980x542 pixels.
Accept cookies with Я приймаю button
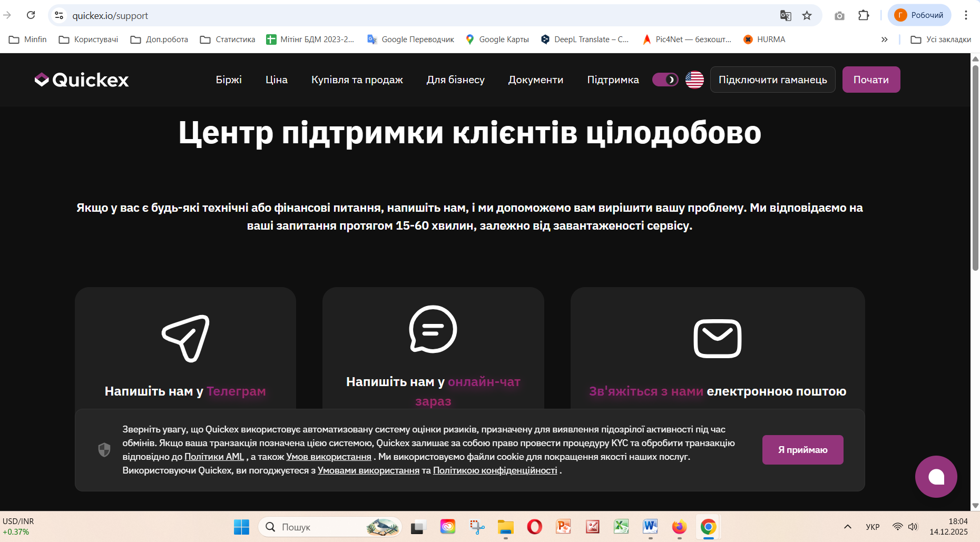point(803,450)
